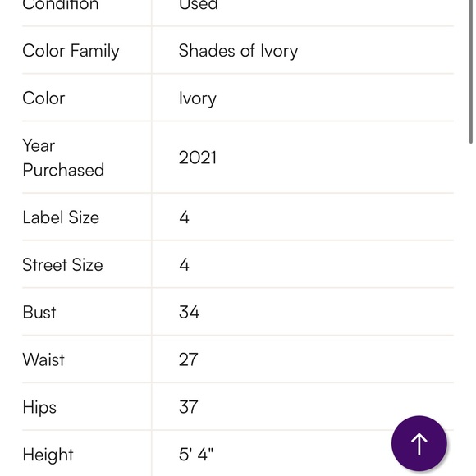This screenshot has height=476, width=476.
Task: Click the Hips value 37
Action: coord(189,407)
